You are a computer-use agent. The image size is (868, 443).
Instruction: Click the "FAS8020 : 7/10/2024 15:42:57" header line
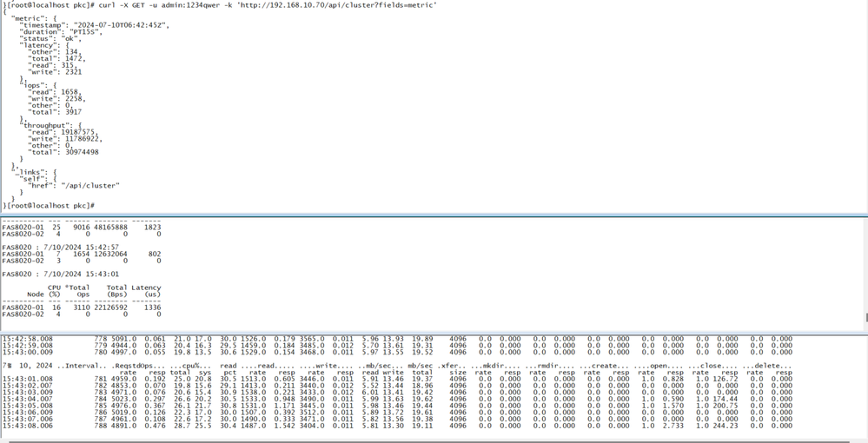click(60, 248)
